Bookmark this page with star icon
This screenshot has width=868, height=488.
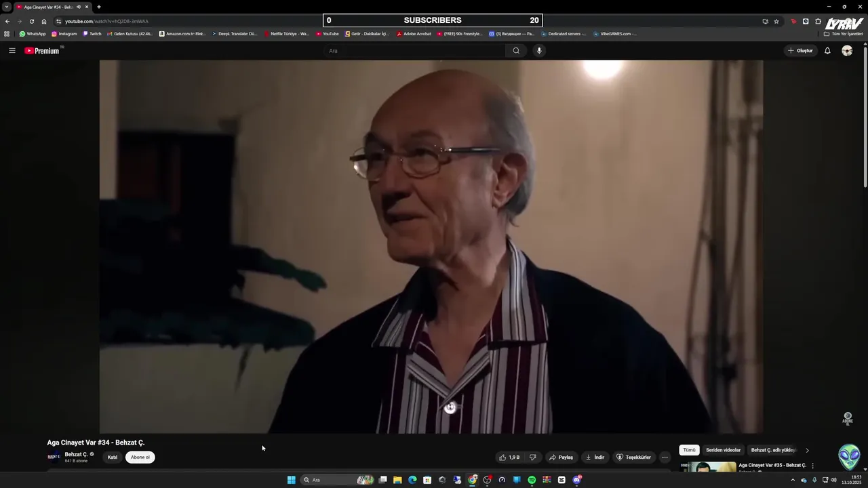776,21
